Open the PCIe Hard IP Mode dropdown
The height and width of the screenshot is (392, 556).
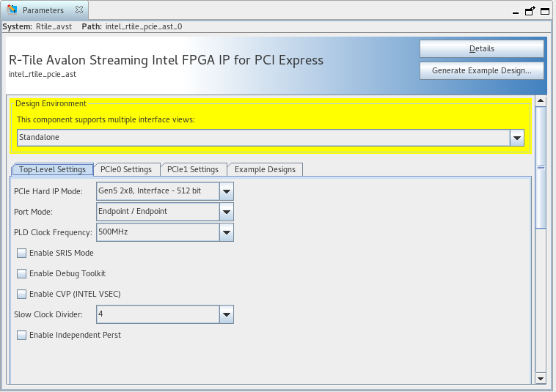click(x=227, y=192)
